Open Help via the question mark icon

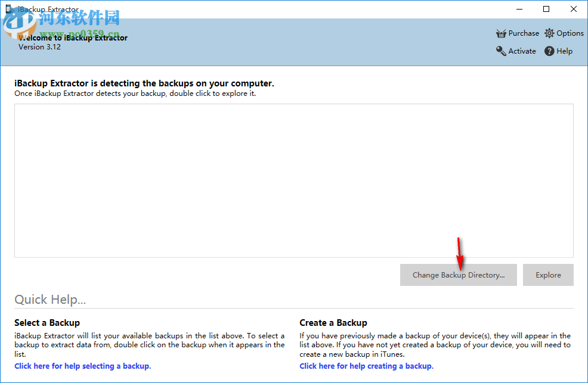point(550,51)
